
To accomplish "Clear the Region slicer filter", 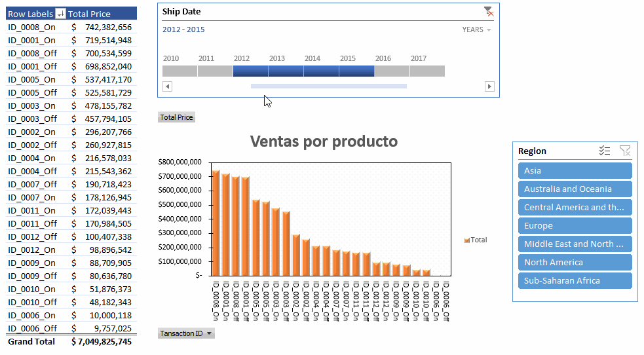I will click(x=625, y=151).
